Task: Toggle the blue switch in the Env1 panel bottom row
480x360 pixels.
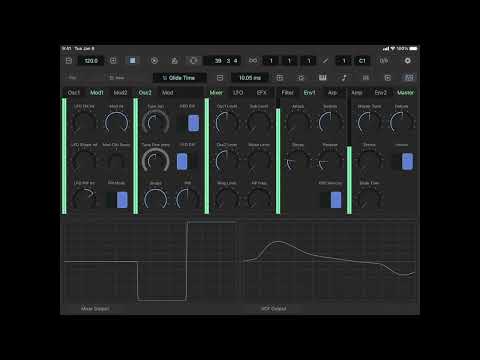Action: point(331,200)
